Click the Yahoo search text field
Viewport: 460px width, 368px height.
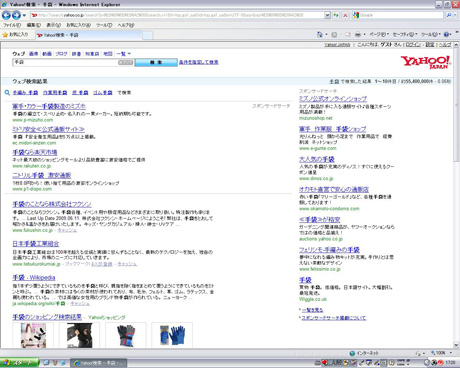(65, 62)
